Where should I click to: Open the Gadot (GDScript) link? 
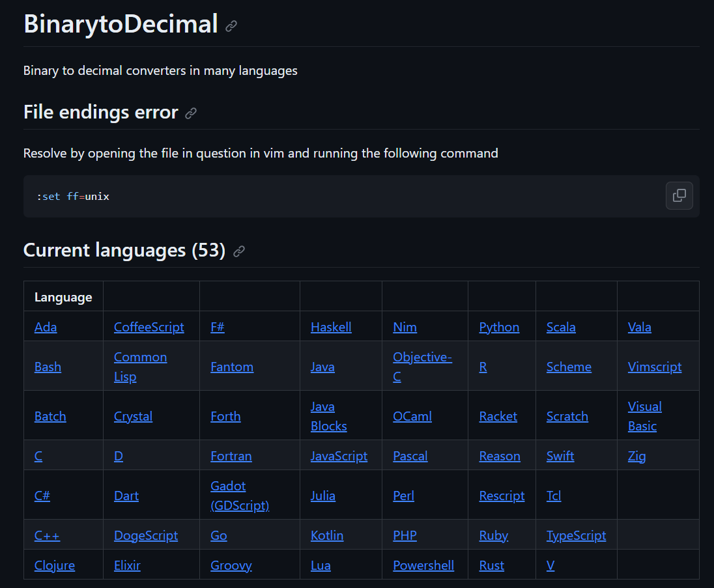pos(240,496)
